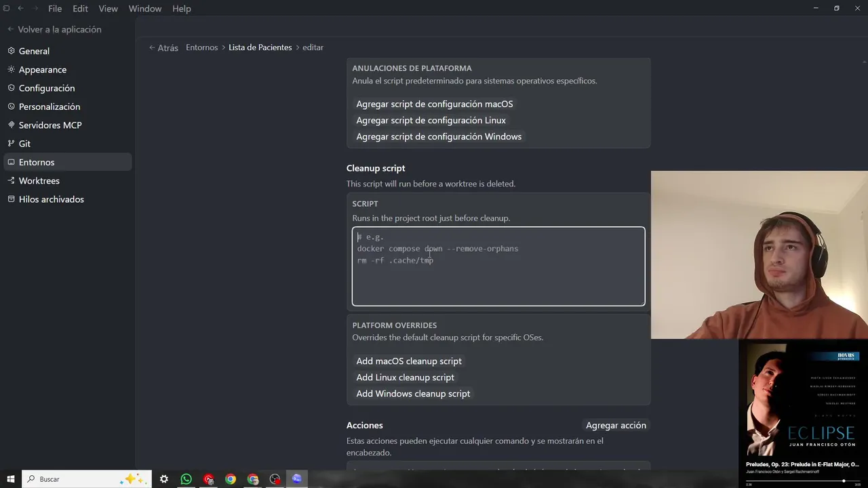Click the Appearance sun icon
Image resolution: width=868 pixels, height=488 pixels.
(x=11, y=69)
